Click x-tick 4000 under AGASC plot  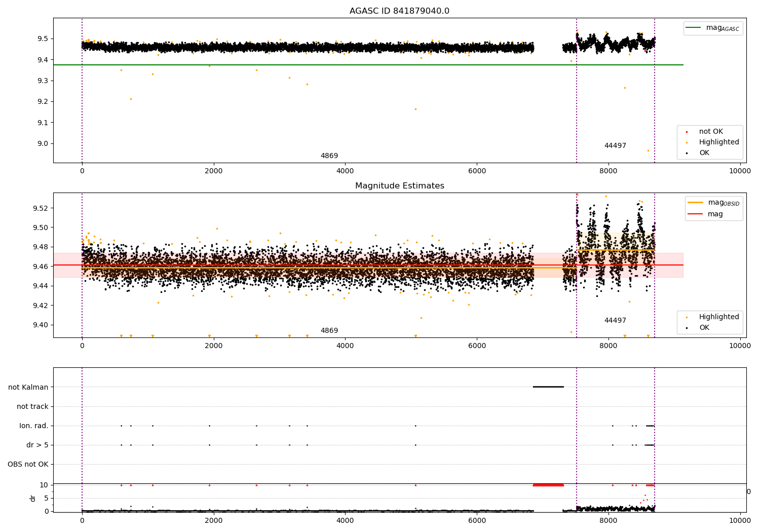[x=345, y=171]
